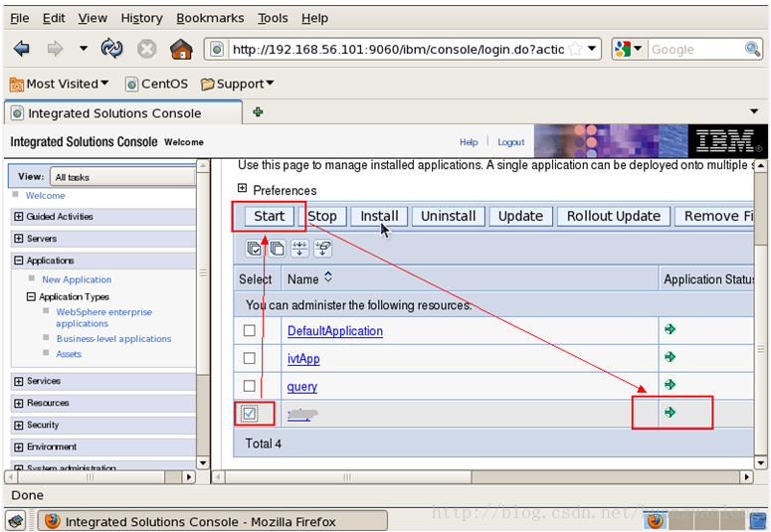The height and width of the screenshot is (532, 771).
Task: Click the Uninstall button
Action: click(x=448, y=217)
